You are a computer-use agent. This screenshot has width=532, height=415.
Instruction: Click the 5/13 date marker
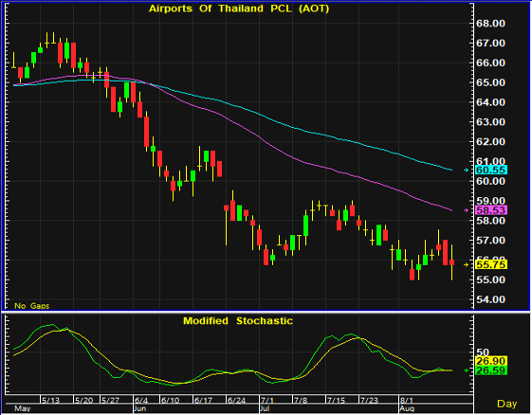(50, 401)
